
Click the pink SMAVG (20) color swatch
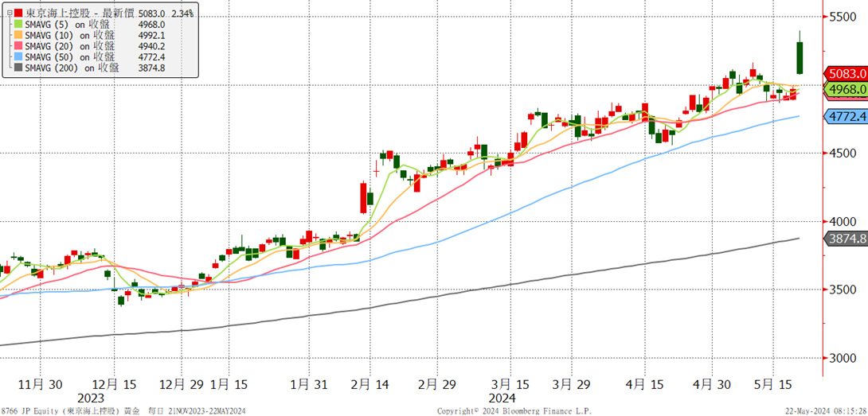point(18,46)
